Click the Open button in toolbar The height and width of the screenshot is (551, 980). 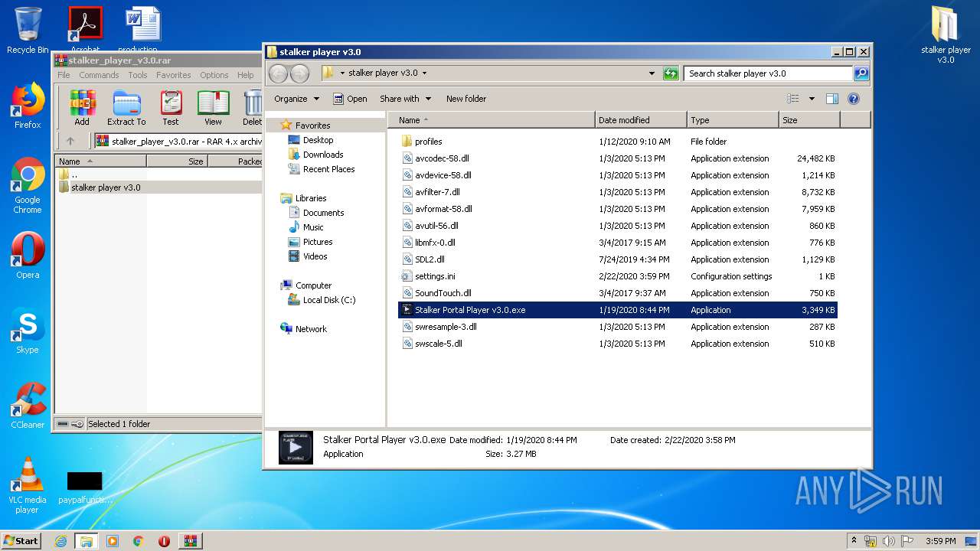(x=350, y=99)
